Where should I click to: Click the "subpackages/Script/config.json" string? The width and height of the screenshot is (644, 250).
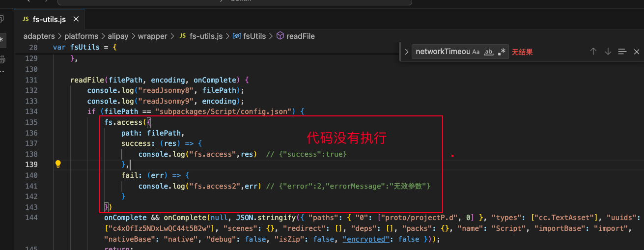click(224, 111)
